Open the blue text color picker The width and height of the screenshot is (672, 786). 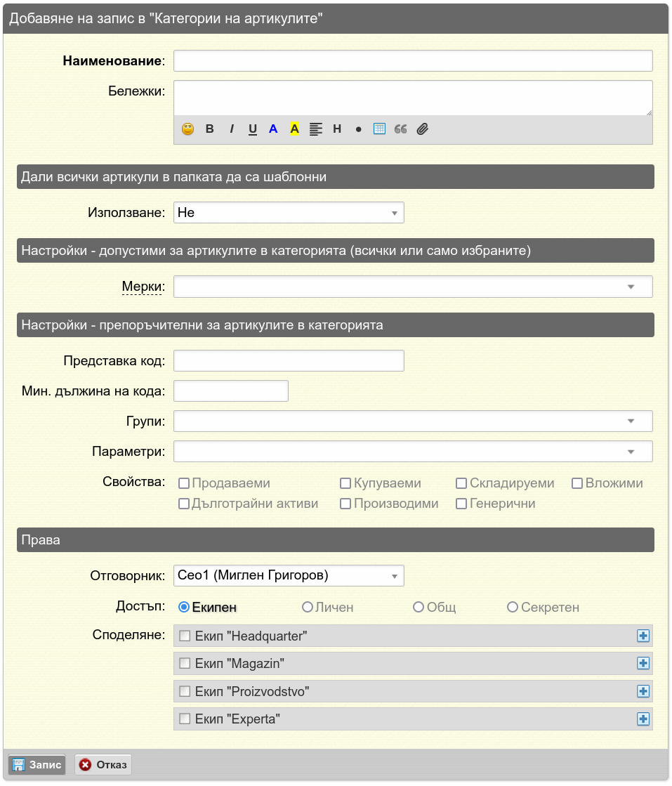tap(273, 129)
